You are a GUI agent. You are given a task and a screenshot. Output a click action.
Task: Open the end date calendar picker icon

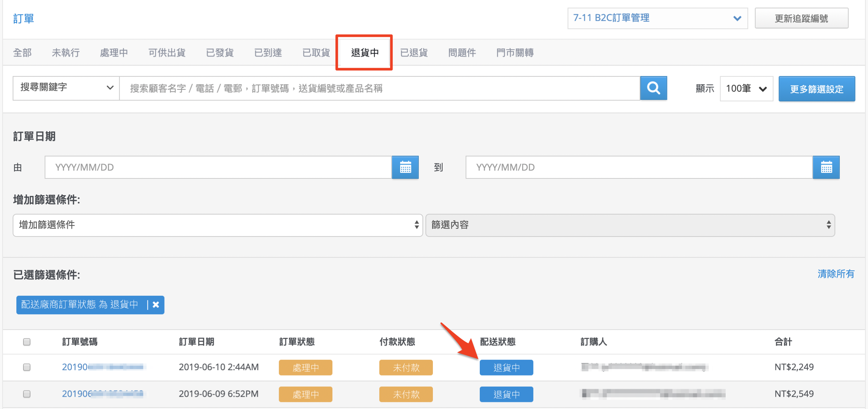[826, 167]
